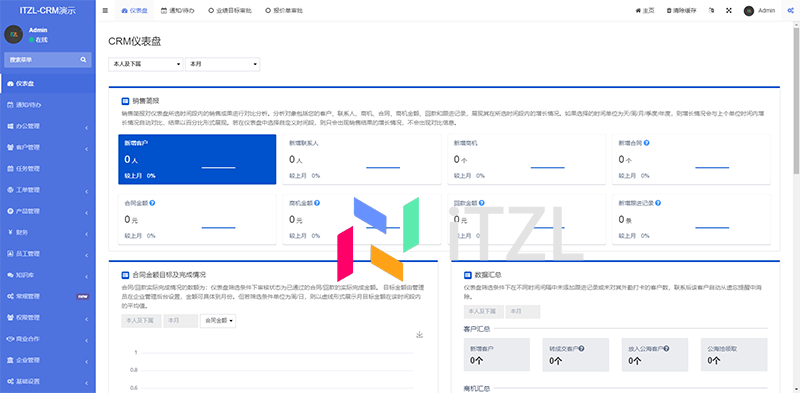Click help icon next to 合同金额
The height and width of the screenshot is (393, 800).
pos(152,203)
